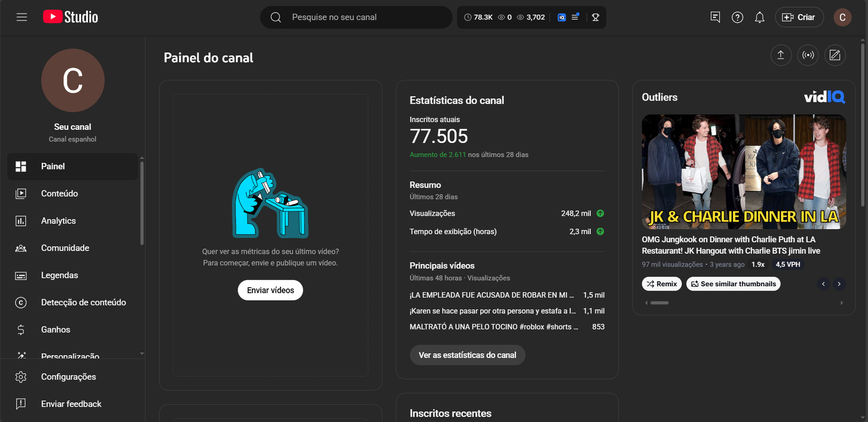Click the 248,2 mil Visualizações value
868x422 pixels.
tap(576, 213)
